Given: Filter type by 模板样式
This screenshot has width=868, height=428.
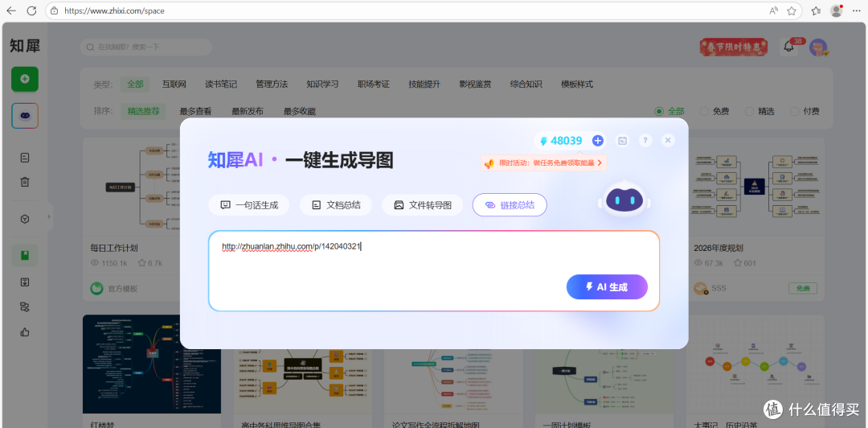Looking at the screenshot, I should tap(577, 84).
